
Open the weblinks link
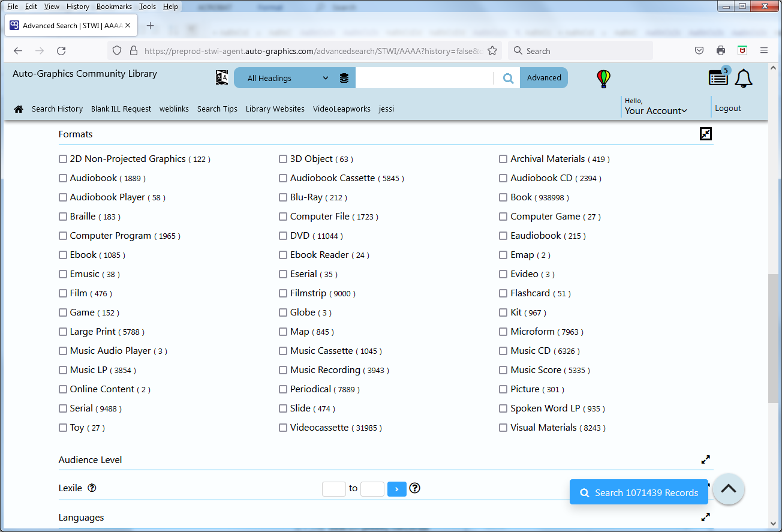tap(174, 109)
